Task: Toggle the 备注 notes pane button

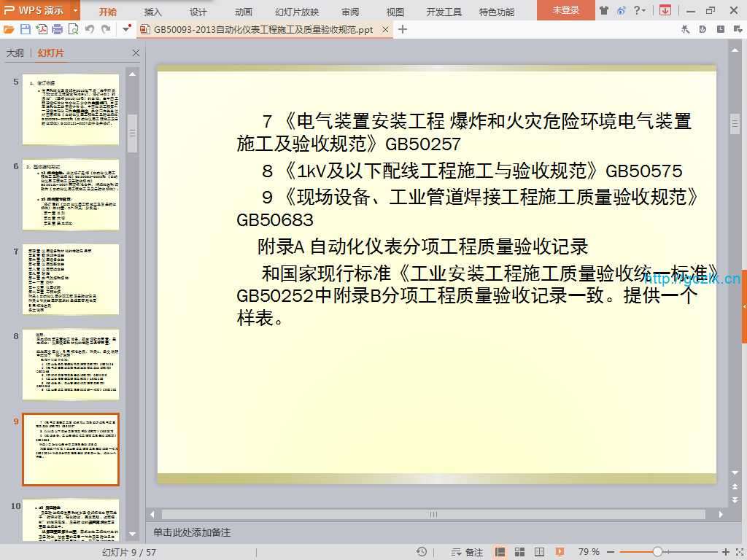Action: click(x=468, y=552)
